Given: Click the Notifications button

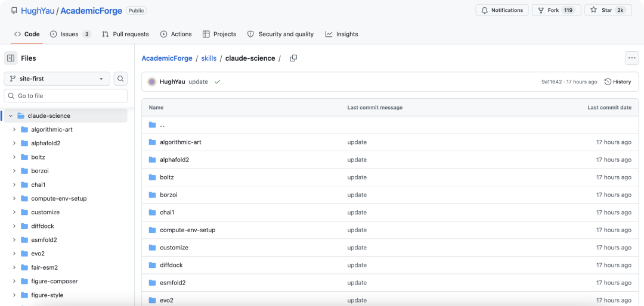Looking at the screenshot, I should (502, 10).
